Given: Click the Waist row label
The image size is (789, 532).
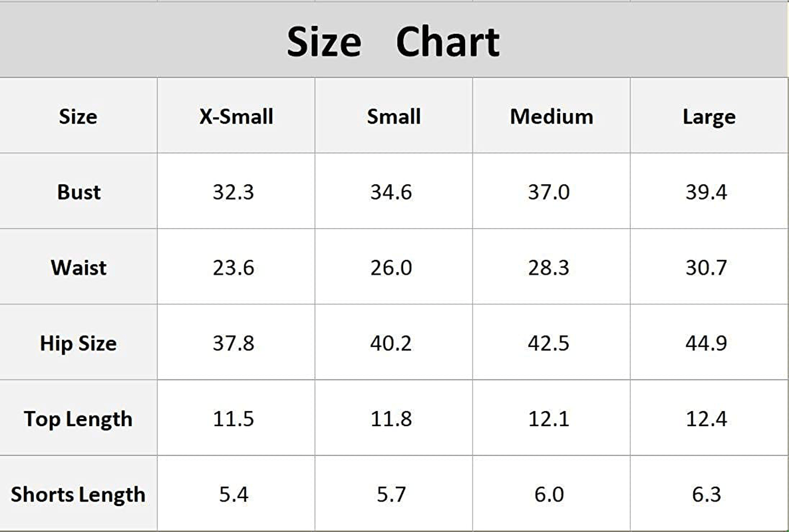Looking at the screenshot, I should point(79,267).
